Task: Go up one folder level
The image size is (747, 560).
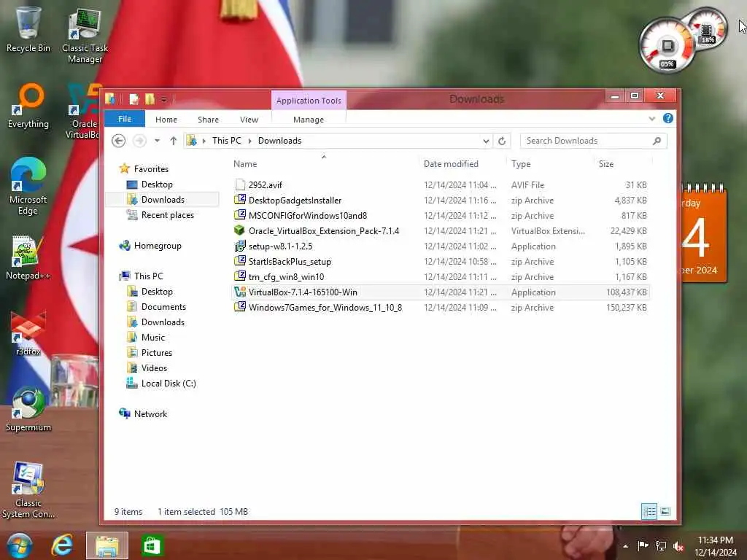Action: pos(174,141)
